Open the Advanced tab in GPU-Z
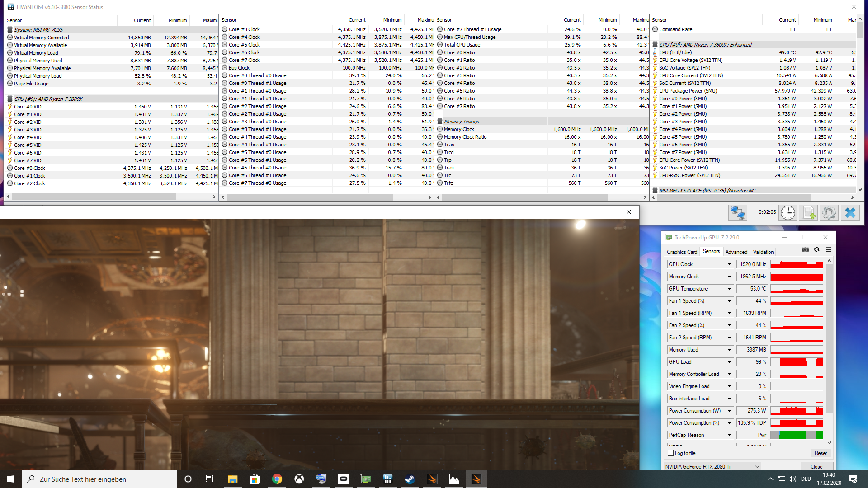This screenshot has width=868, height=488. (x=736, y=252)
